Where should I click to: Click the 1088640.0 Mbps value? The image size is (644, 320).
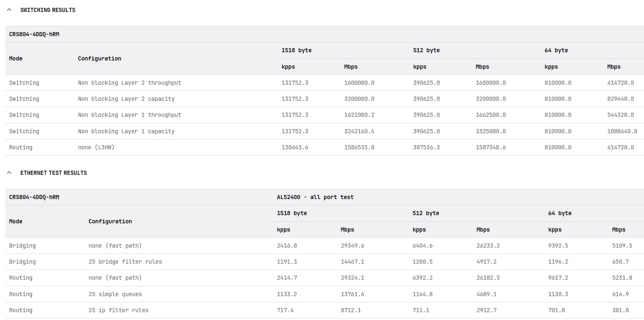622,131
